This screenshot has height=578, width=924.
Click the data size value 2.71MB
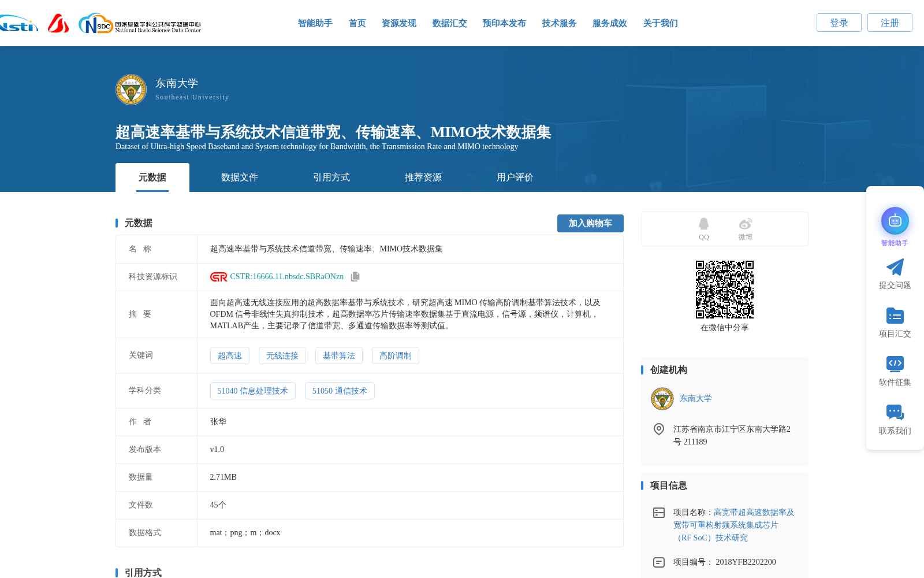(x=223, y=477)
